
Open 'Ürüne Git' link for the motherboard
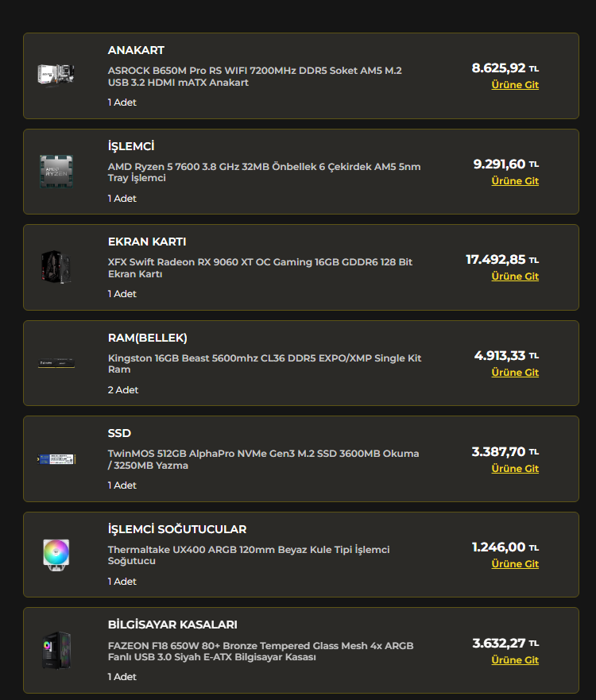515,85
